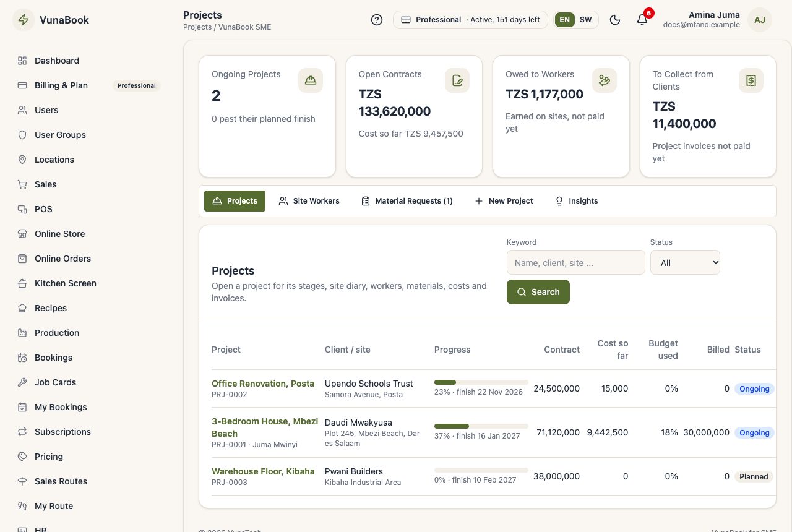The image size is (792, 532).
Task: Click the Ongoing Projects hard hat icon
Action: coord(311,80)
